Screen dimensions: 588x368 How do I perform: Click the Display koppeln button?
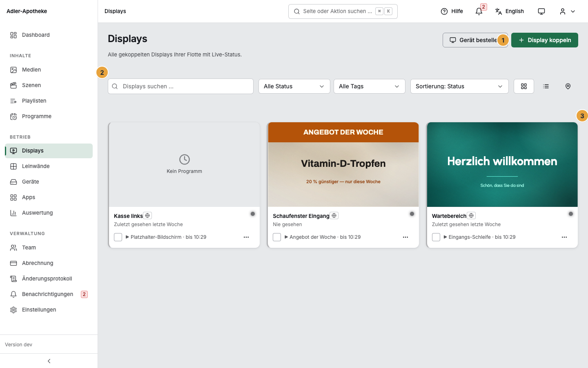[545, 40]
